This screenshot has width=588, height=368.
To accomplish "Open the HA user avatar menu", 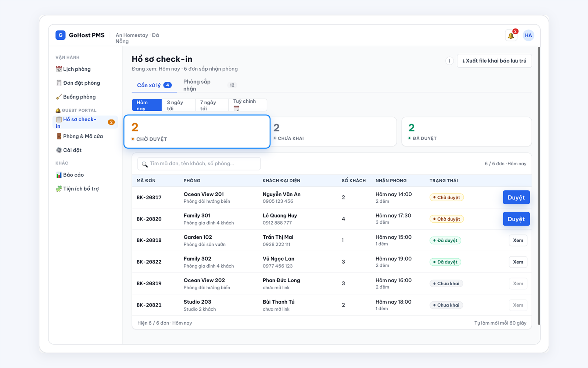I will [528, 35].
